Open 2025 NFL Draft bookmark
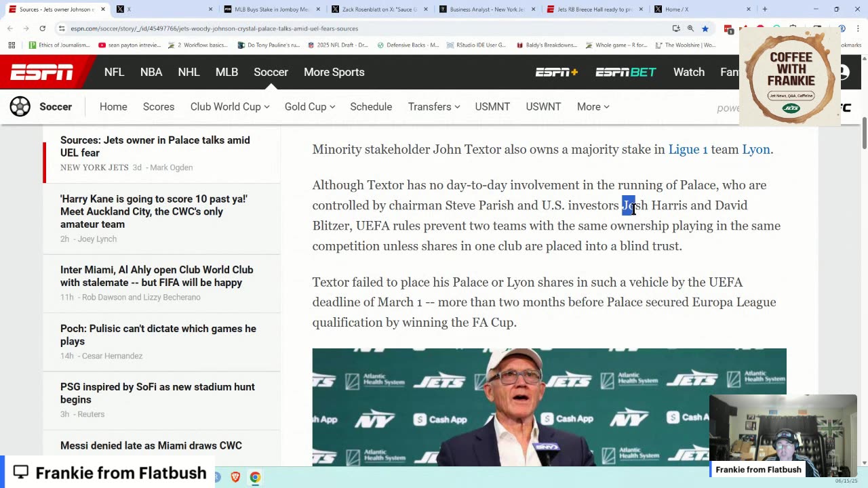 pyautogui.click(x=336, y=45)
